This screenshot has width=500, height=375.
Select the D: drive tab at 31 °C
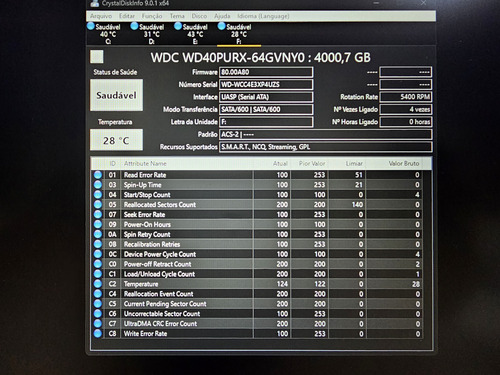tap(148, 34)
